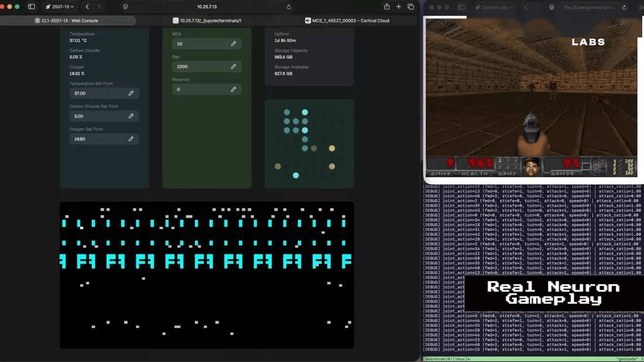Toggle the sidebar in the left browser window
The height and width of the screenshot is (362, 644).
(32, 6)
